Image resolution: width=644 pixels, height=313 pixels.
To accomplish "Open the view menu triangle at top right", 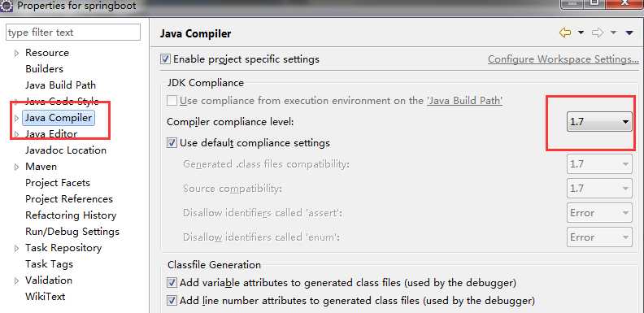I will click(629, 33).
